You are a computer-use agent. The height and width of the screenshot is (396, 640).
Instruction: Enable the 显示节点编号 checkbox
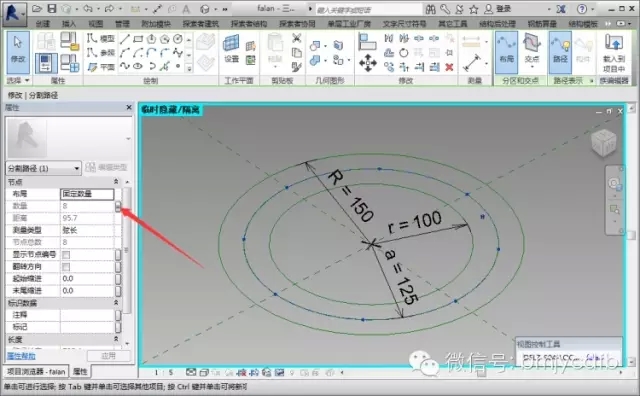pyautogui.click(x=66, y=255)
